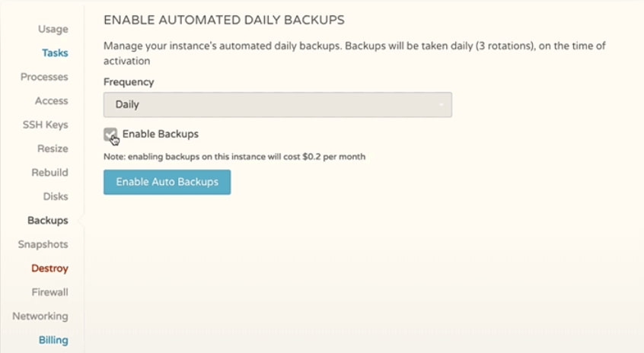Click the Enable Automated Daily Backups heading
Image resolution: width=644 pixels, height=353 pixels.
click(224, 19)
